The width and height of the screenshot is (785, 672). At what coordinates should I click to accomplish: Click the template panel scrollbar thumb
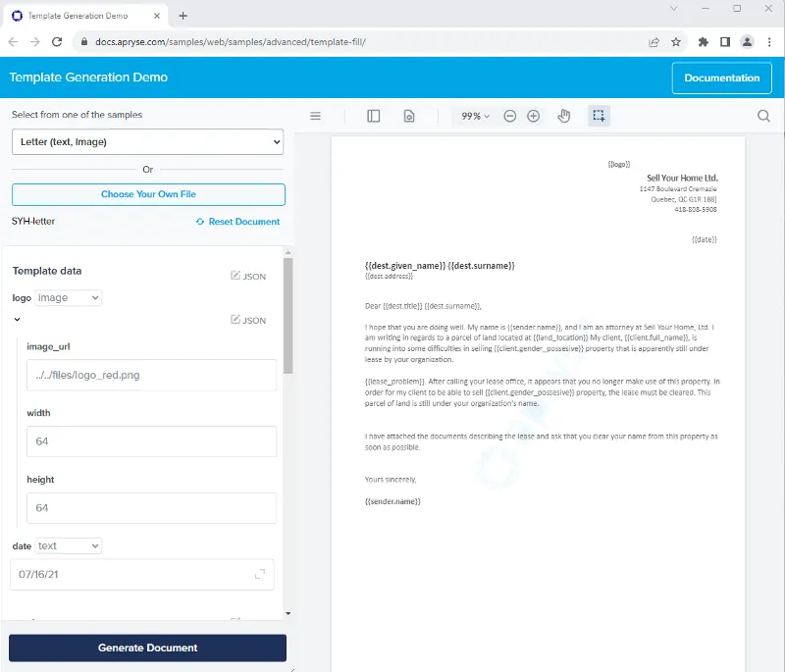(288, 316)
